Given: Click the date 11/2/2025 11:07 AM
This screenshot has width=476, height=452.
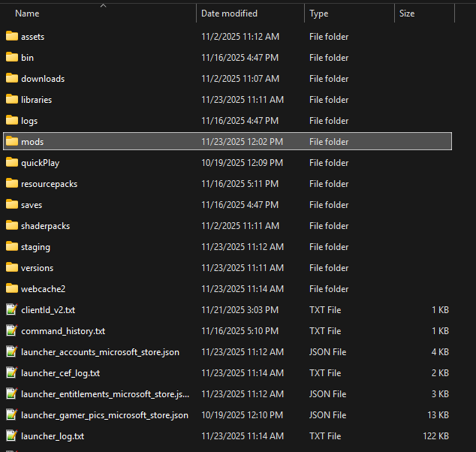Looking at the screenshot, I should click(x=240, y=79).
